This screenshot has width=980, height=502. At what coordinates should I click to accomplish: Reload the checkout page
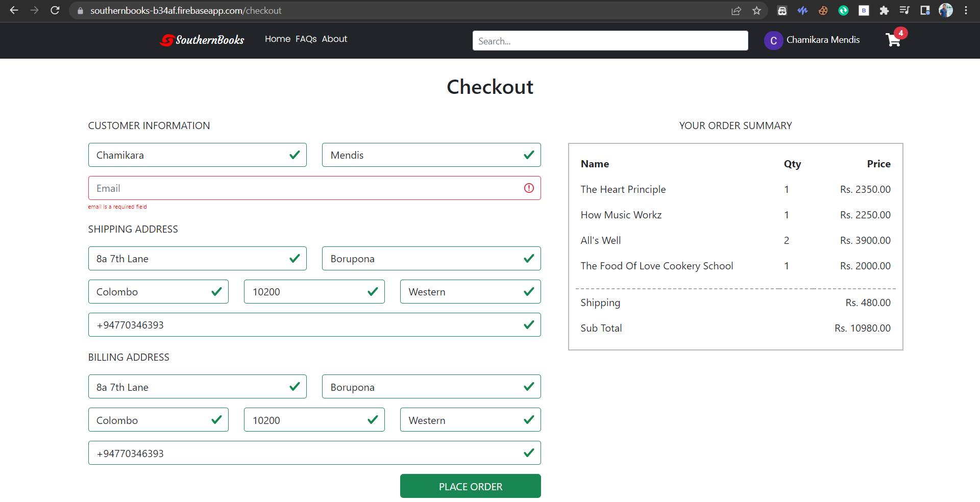click(x=55, y=10)
